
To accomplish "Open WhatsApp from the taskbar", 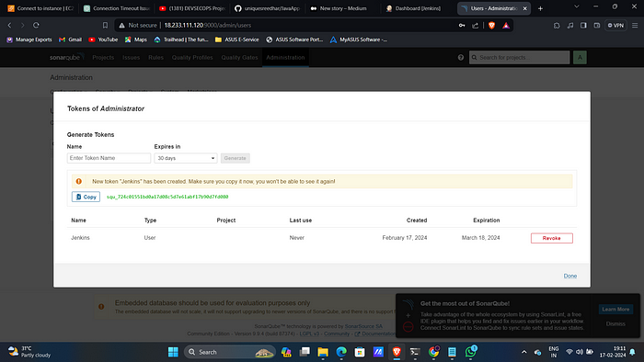I will tap(471, 351).
